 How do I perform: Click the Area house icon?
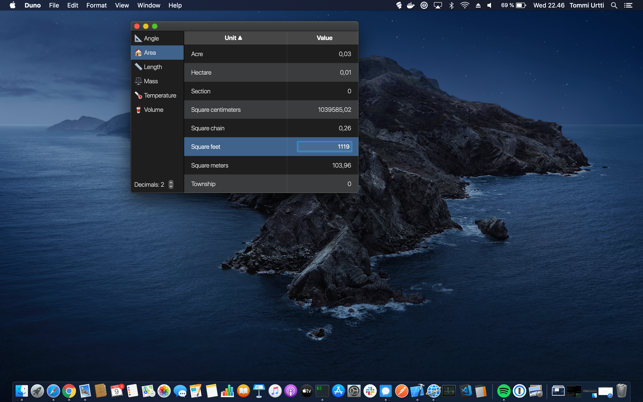point(138,53)
